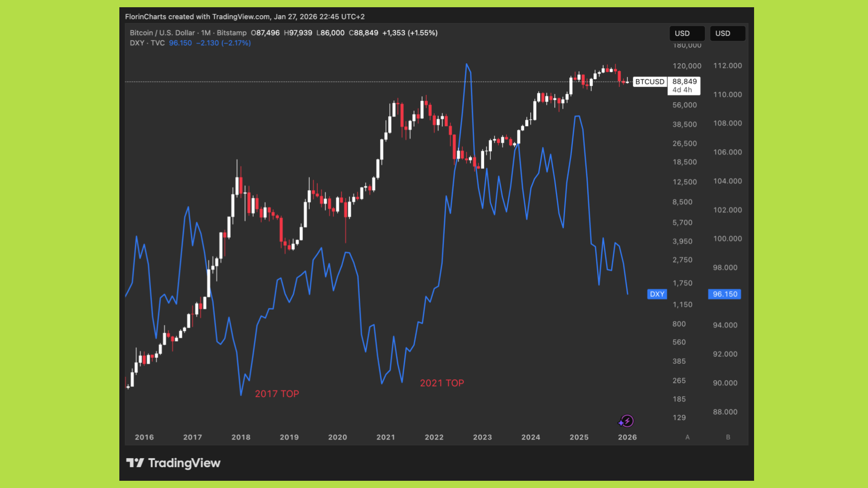Viewport: 868px width, 488px height.
Task: Open the left USD currency dropdown
Action: (686, 33)
